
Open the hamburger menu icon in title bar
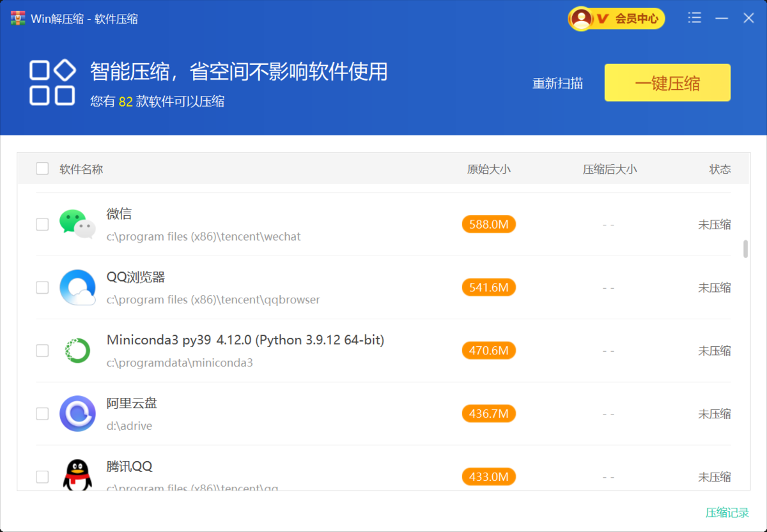[695, 19]
